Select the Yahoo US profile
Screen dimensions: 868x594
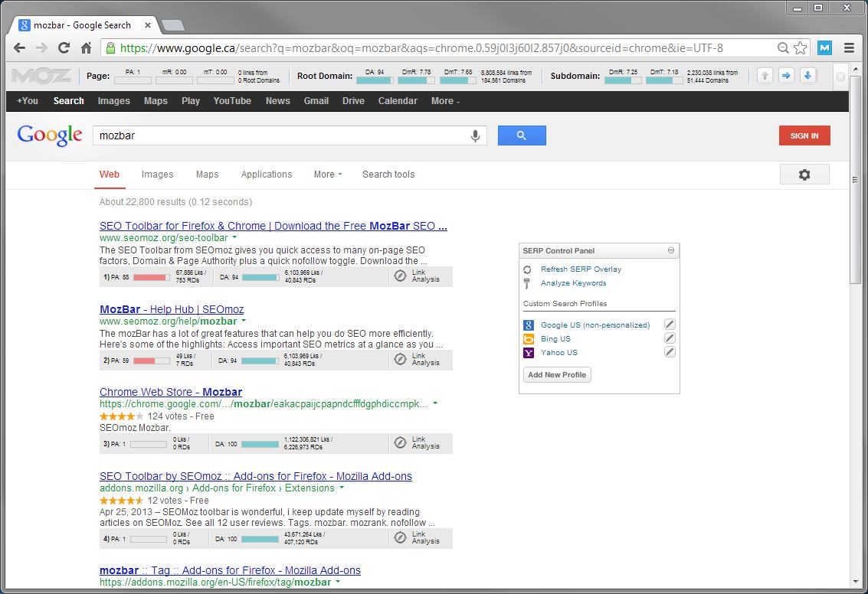coord(558,353)
